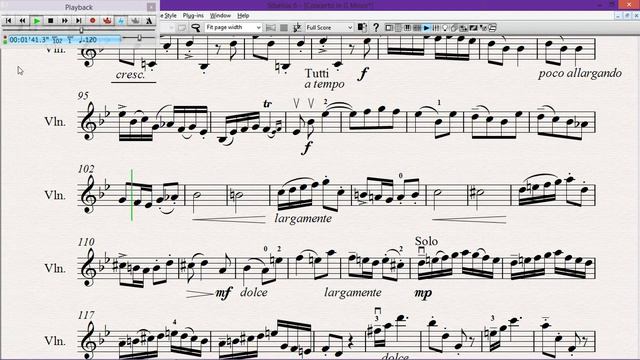The image size is (640, 360).
Task: Toggle the lightbulb Ideas window icon
Action: (445, 28)
